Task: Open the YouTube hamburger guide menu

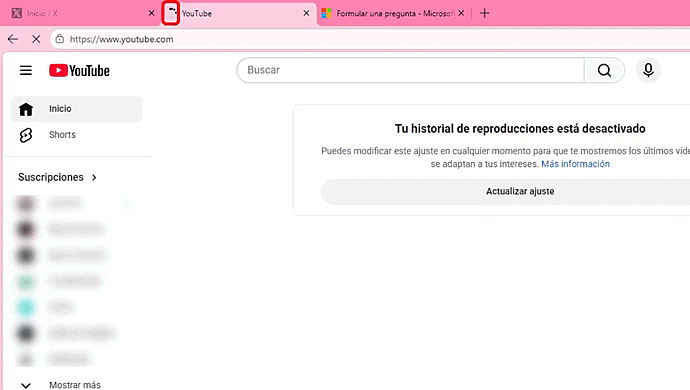Action: coord(26,70)
